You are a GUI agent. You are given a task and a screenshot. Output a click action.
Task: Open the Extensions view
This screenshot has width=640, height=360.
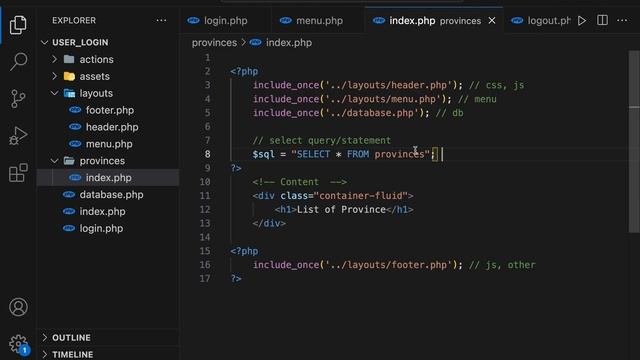[x=18, y=172]
